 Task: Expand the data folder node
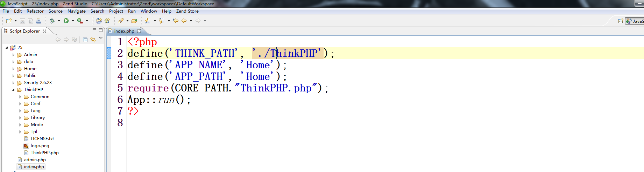pos(13,62)
